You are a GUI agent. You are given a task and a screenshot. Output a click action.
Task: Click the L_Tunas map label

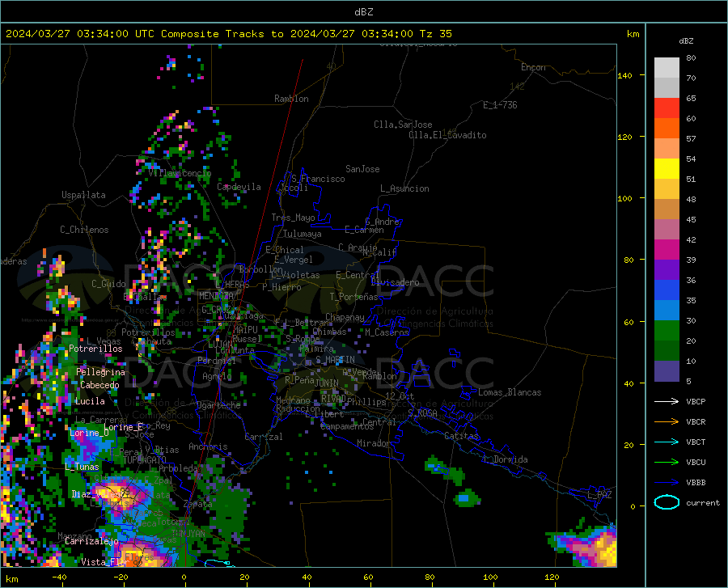point(82,467)
